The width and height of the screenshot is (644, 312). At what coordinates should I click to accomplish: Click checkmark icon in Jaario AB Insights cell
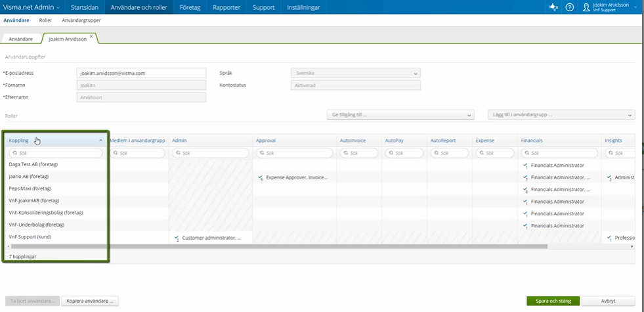(609, 178)
